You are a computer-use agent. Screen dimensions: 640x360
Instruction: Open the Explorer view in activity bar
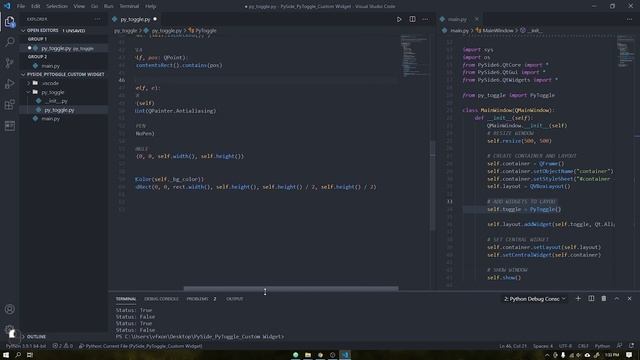(x=10, y=22)
